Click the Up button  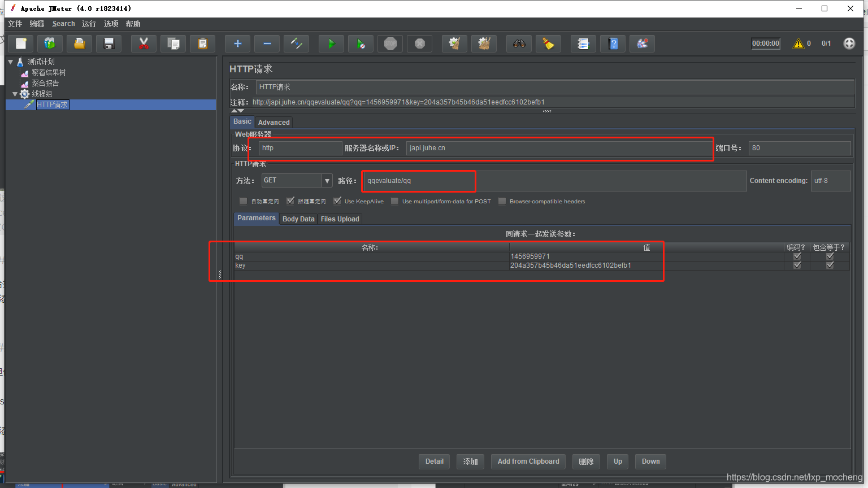pyautogui.click(x=618, y=461)
